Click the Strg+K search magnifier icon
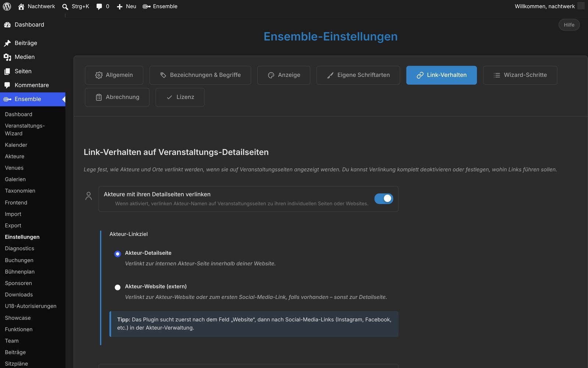 (x=65, y=7)
